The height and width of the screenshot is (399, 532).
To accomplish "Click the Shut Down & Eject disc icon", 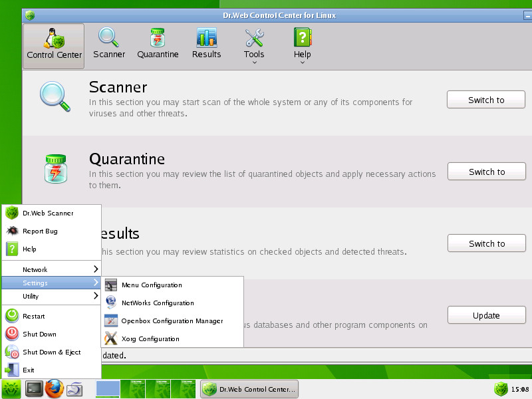I will (12, 352).
